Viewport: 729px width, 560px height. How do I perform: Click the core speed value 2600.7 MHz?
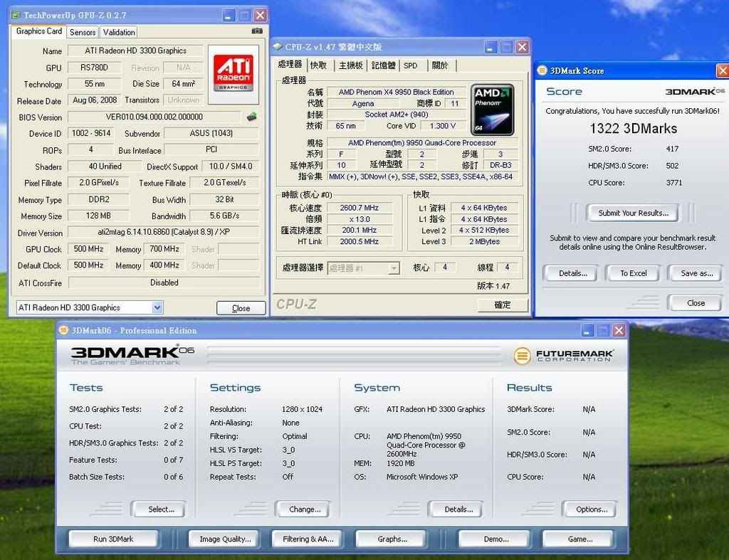[359, 208]
